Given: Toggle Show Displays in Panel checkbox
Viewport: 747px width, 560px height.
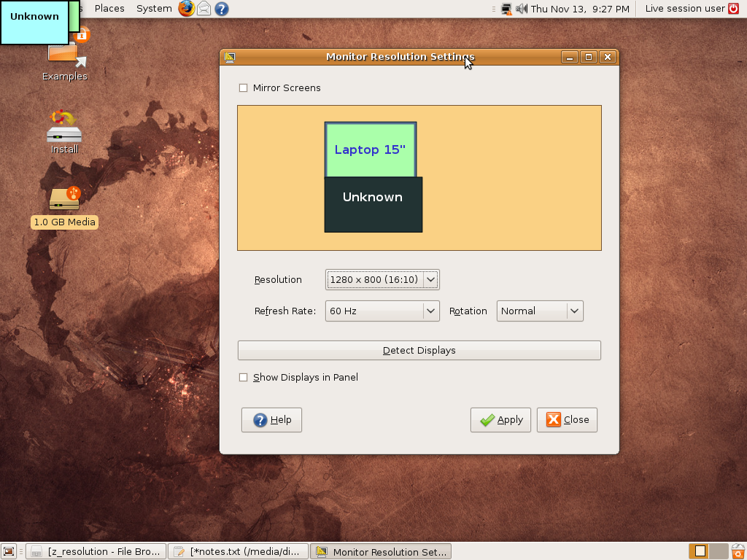Looking at the screenshot, I should coord(244,378).
